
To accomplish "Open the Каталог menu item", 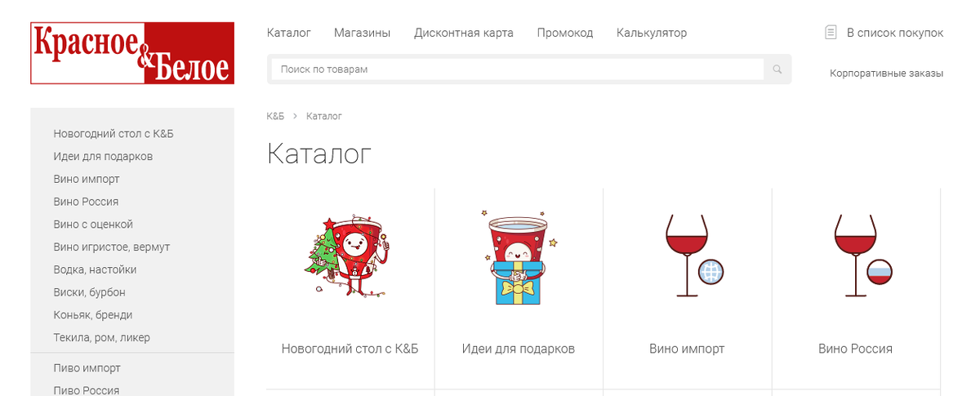I will pyautogui.click(x=289, y=33).
